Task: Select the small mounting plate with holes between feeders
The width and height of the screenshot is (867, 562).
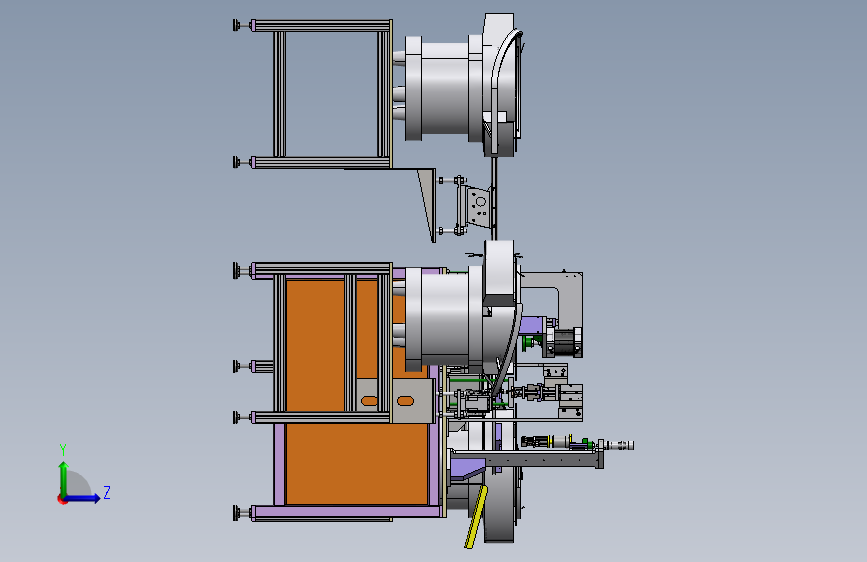Action: coord(479,206)
